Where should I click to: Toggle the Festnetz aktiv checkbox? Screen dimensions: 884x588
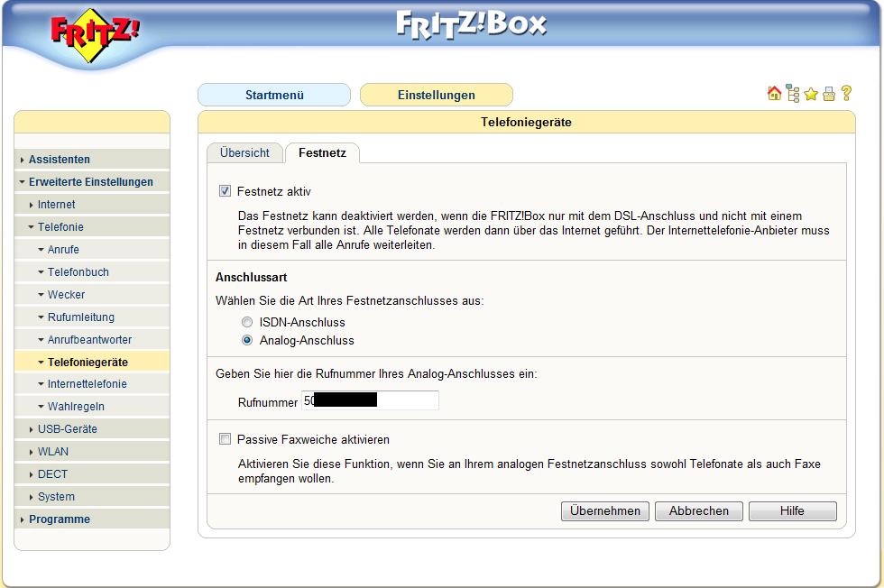(225, 191)
